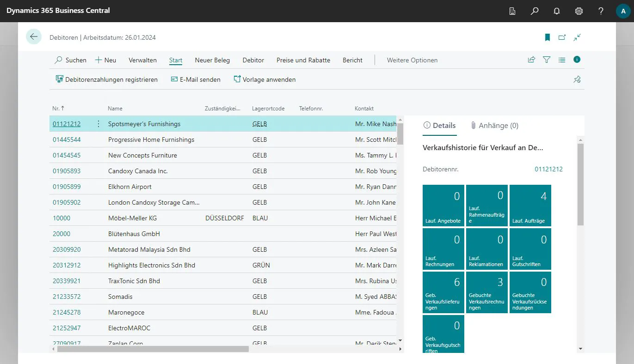Open notifications bell icon
Viewport: 634px width, 364px height.
[x=557, y=11]
